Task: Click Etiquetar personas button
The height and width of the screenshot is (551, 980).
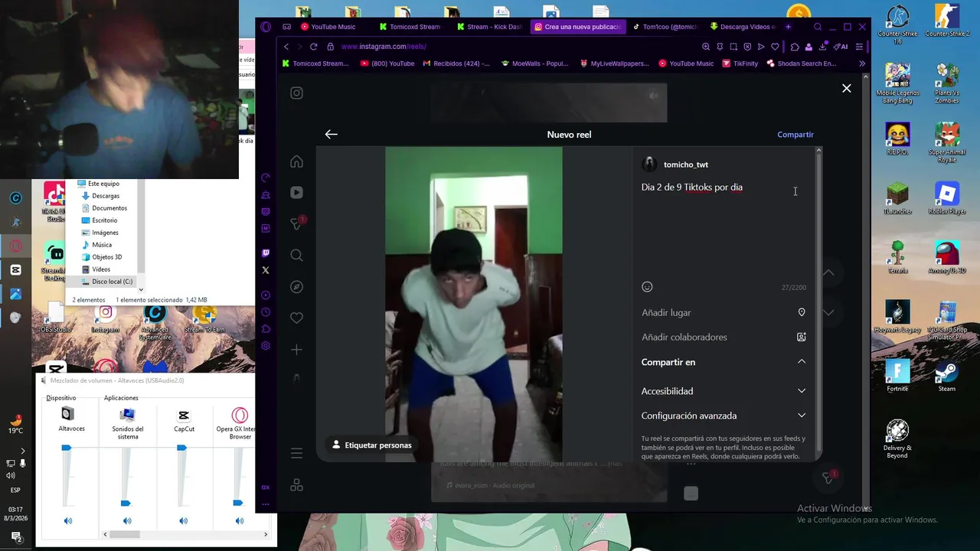Action: tap(371, 445)
